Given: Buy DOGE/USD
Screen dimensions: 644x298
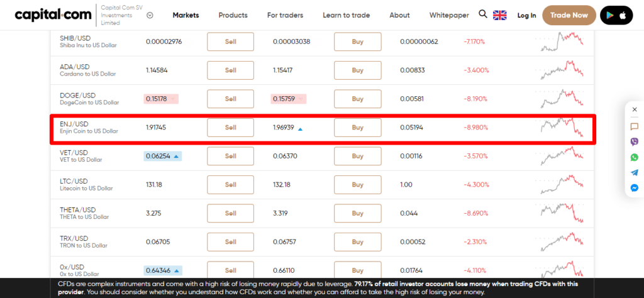Looking at the screenshot, I should tap(358, 99).
